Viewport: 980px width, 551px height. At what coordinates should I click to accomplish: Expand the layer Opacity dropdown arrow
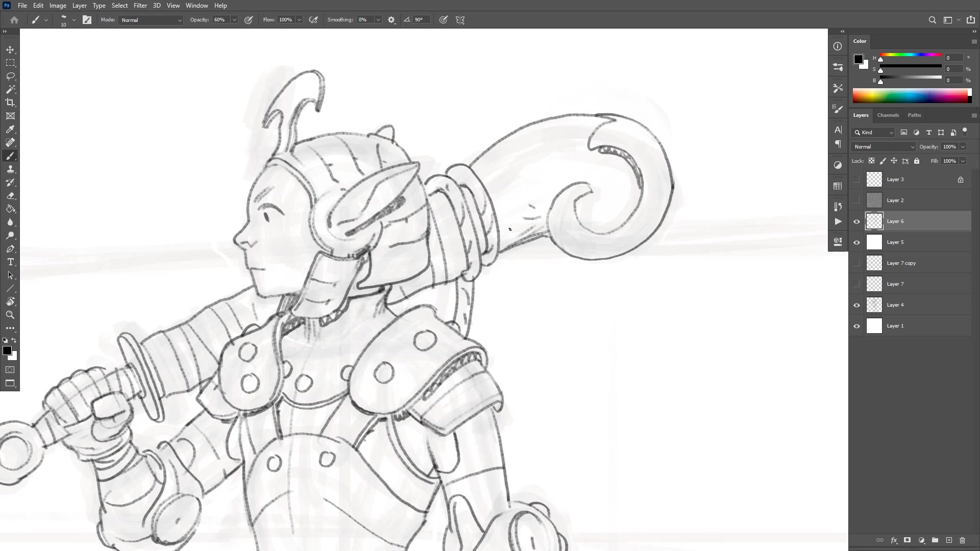963,147
